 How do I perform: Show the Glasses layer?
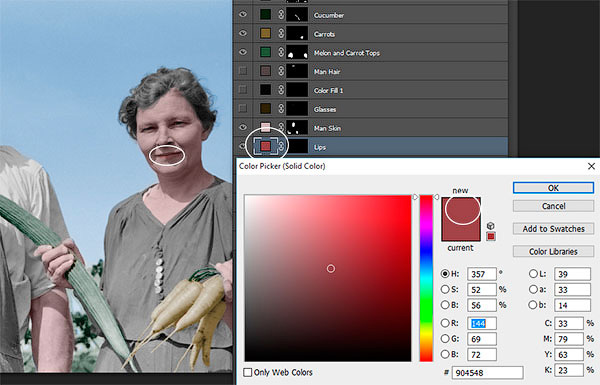pos(243,108)
